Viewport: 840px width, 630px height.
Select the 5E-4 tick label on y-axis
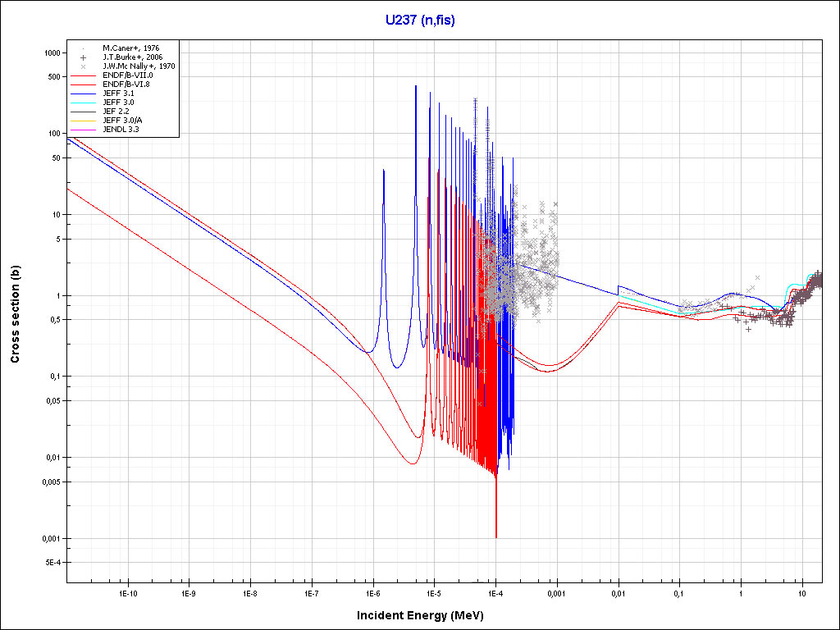pyautogui.click(x=52, y=563)
